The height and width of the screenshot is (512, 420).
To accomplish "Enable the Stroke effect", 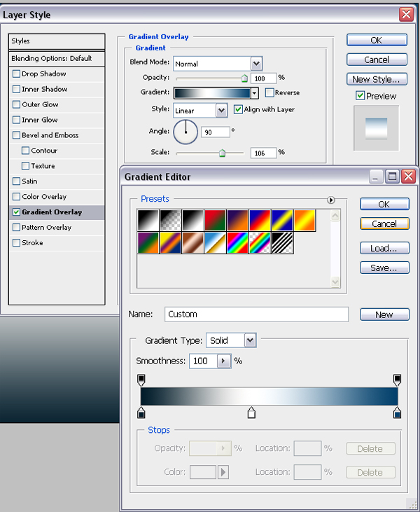I will (x=16, y=242).
